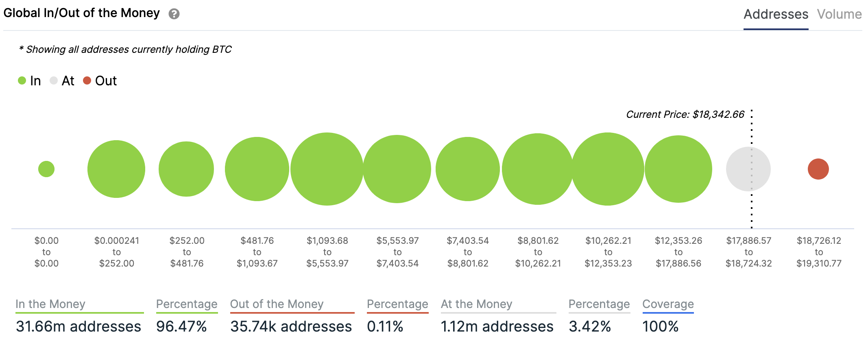Screen dimensions: 868x347
Task: Select the Addresses tab
Action: pyautogui.click(x=776, y=14)
